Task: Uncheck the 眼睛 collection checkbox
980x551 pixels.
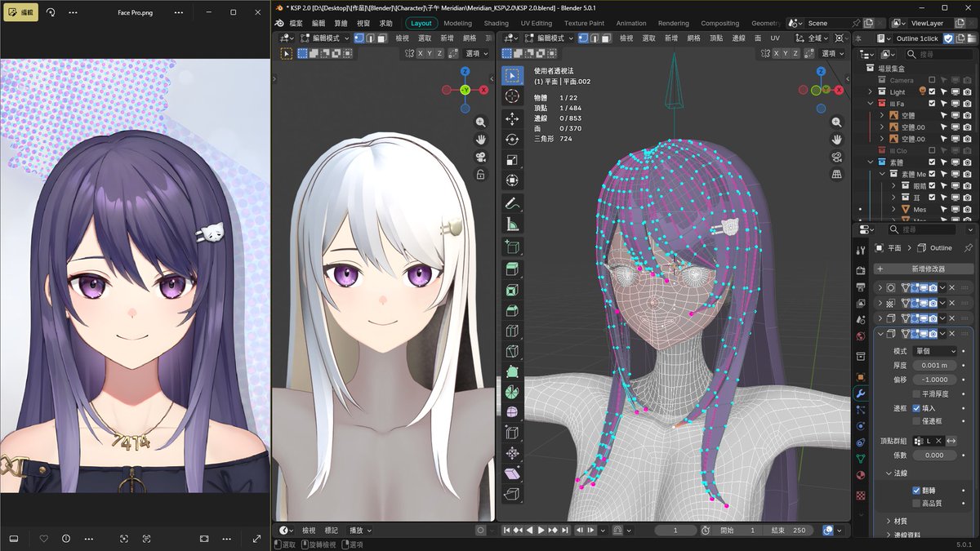Action: tap(932, 186)
